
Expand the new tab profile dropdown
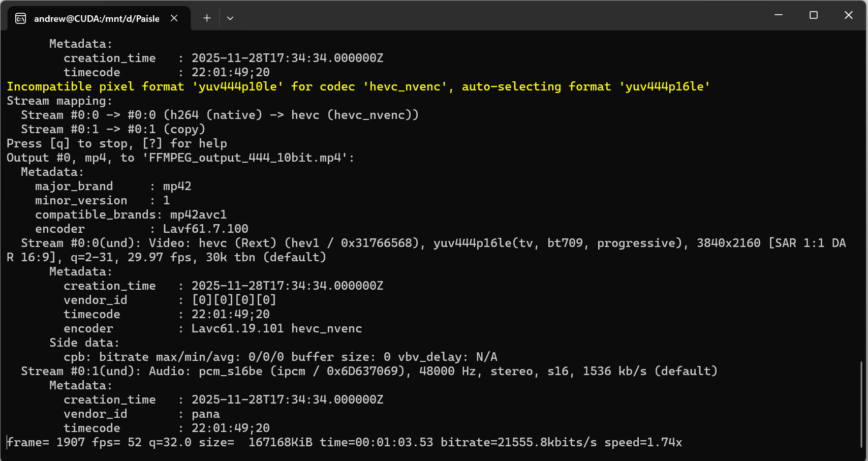pyautogui.click(x=230, y=18)
